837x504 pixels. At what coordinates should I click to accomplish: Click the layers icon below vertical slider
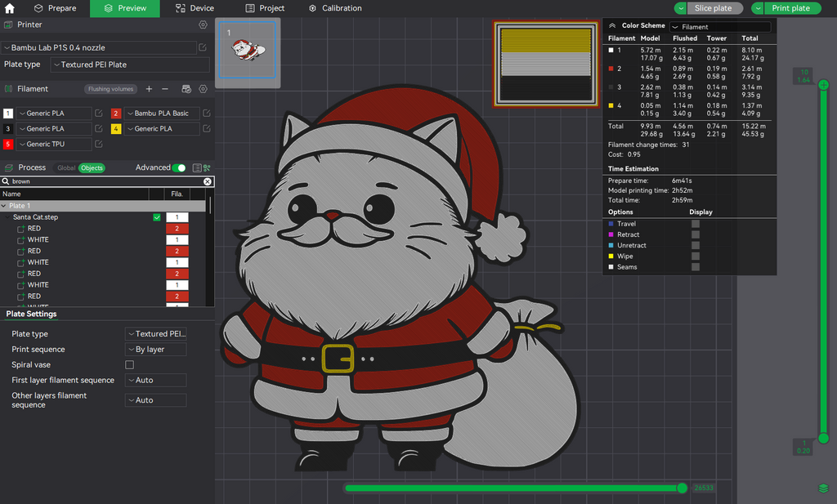click(823, 488)
